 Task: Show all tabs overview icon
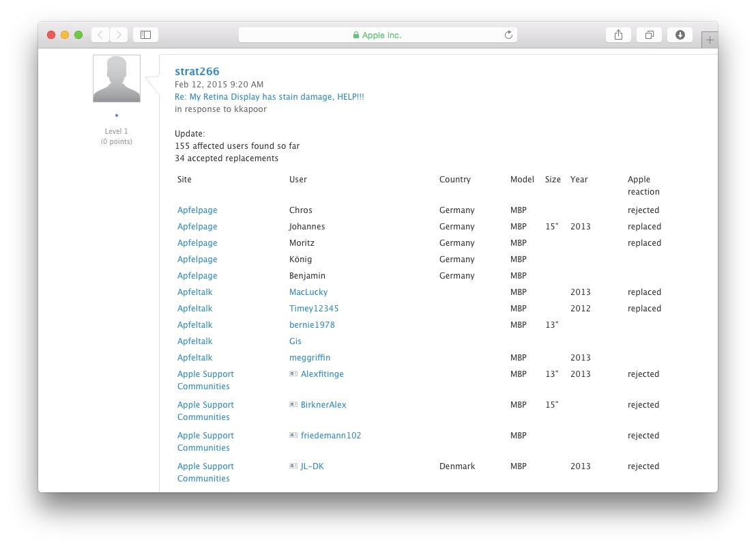[650, 35]
